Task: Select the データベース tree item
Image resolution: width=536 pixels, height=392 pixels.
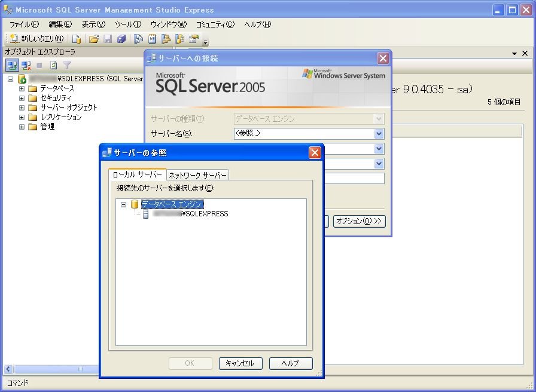Action: point(57,88)
